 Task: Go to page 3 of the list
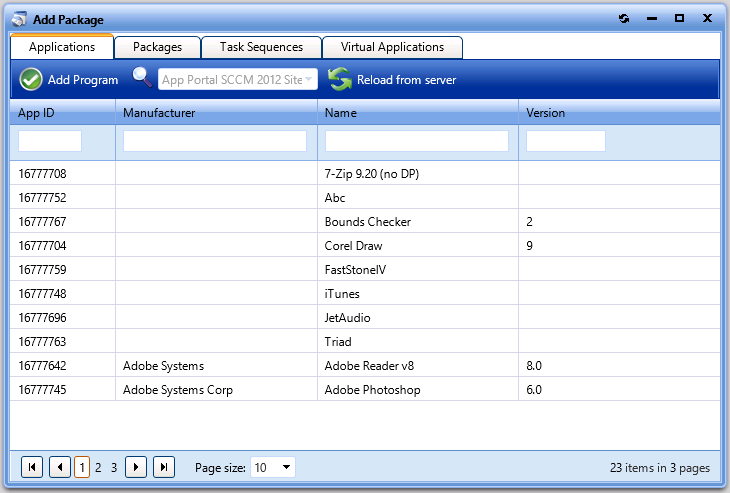114,467
